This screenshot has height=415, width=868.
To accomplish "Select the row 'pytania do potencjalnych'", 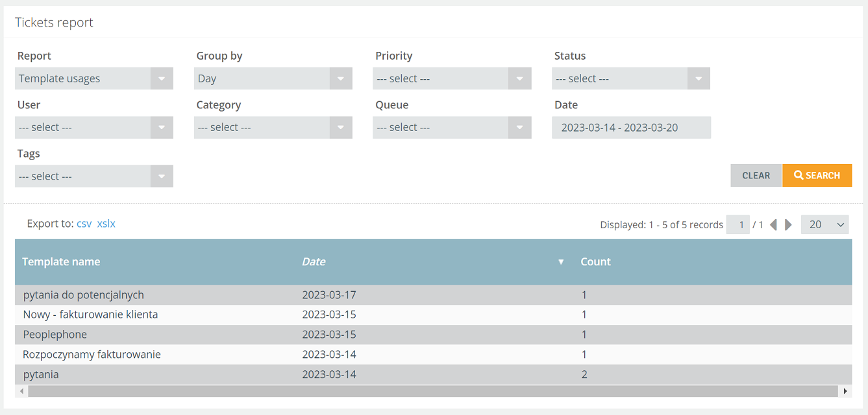I will [433, 295].
